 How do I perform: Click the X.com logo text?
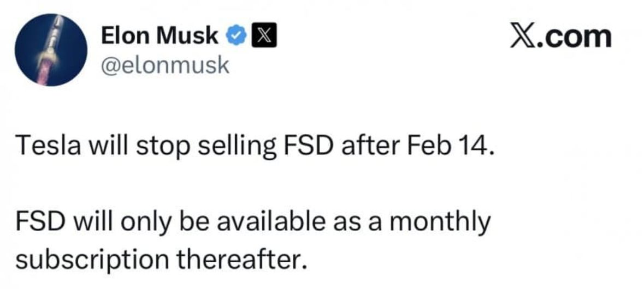560,35
